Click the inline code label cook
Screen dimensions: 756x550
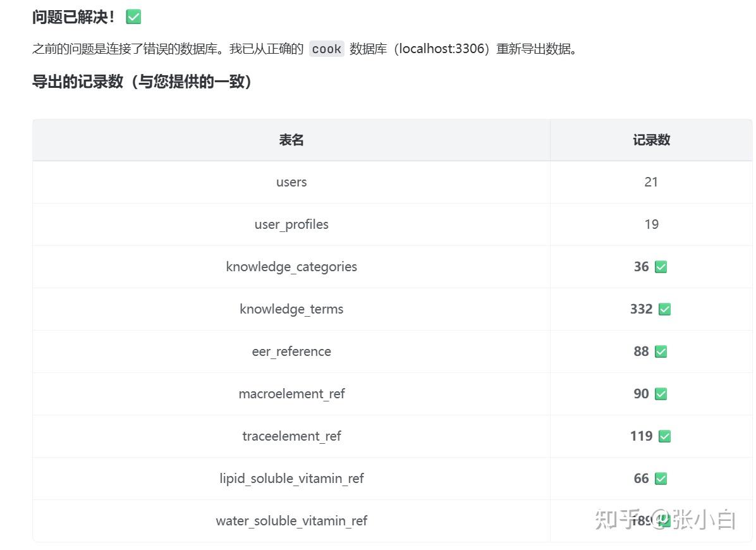click(x=326, y=49)
